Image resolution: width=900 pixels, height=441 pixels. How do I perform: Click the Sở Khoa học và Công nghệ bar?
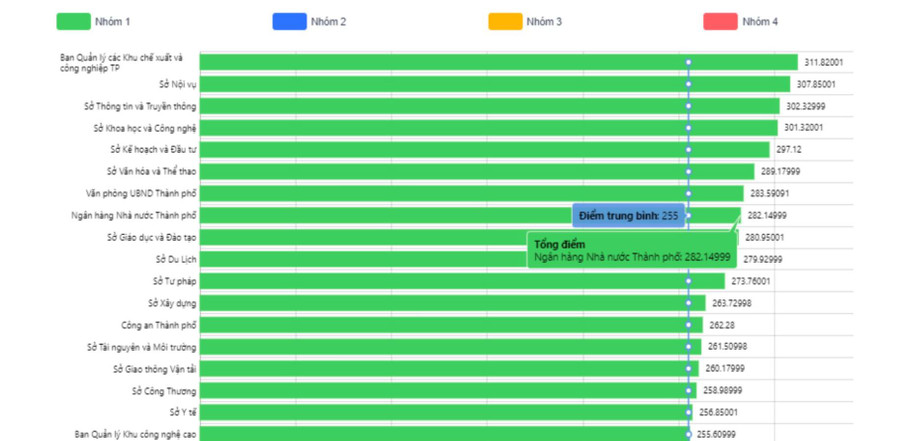tap(488, 127)
